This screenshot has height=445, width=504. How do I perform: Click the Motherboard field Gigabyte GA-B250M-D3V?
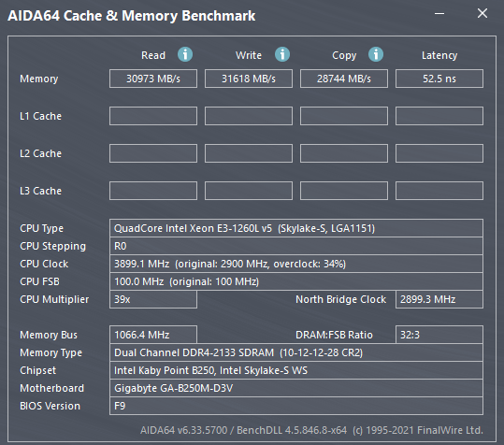(x=296, y=388)
